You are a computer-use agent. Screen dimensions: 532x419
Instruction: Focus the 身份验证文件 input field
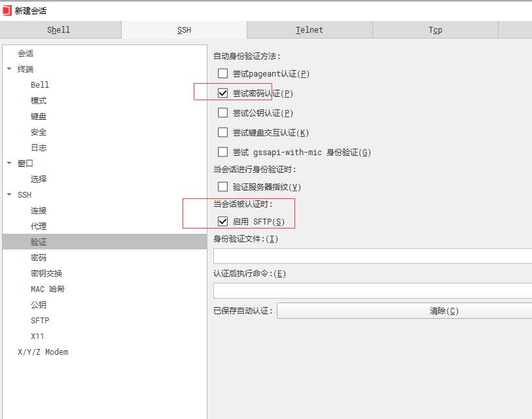pos(372,256)
